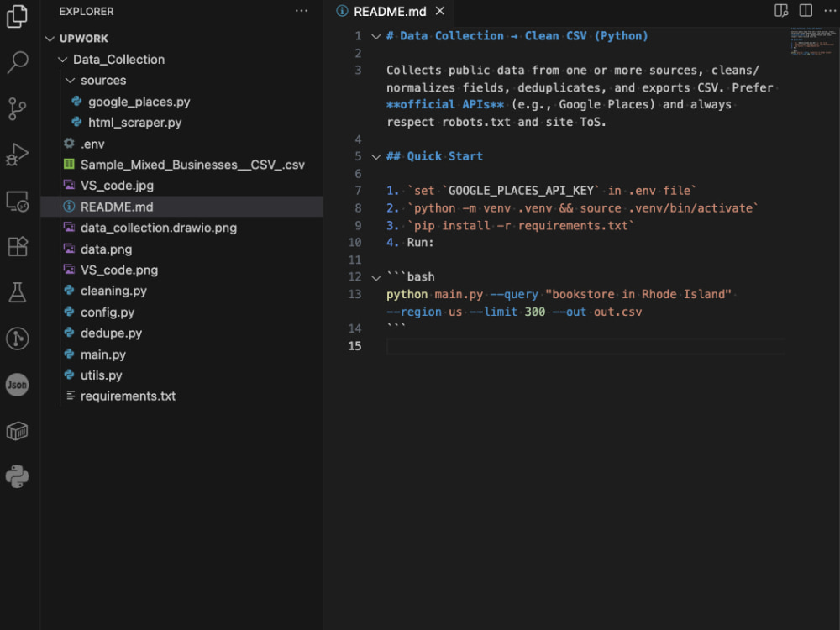The image size is (840, 630).
Task: Fold the Data Collection heading on line 1
Action: click(376, 36)
